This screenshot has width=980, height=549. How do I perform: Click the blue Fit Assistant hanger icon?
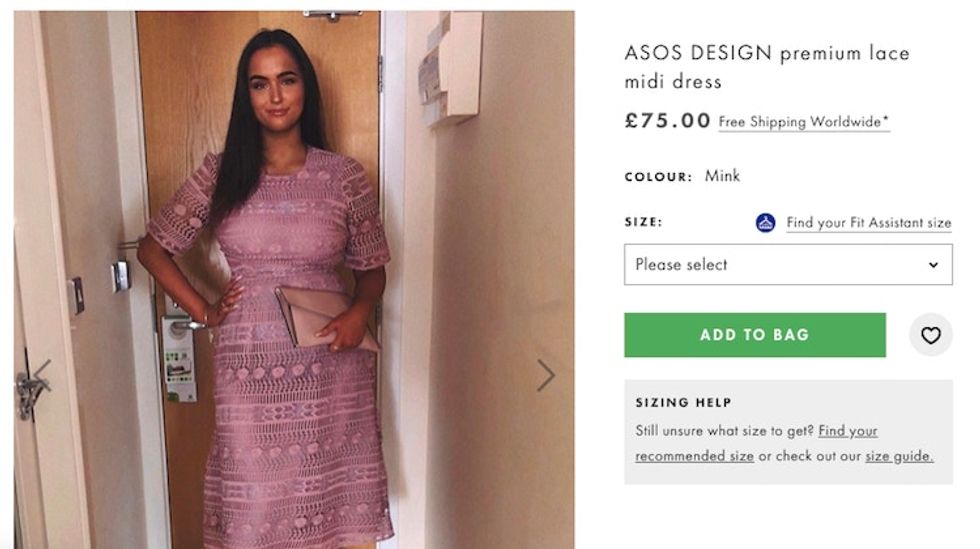click(765, 223)
